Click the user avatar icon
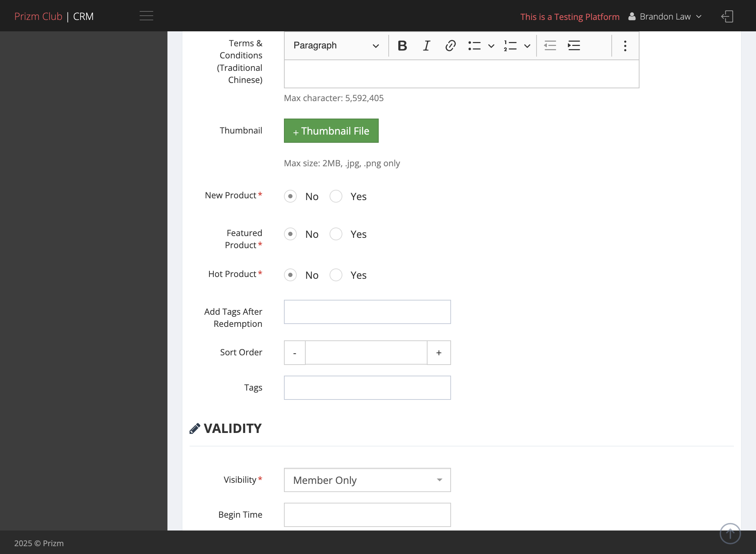 tap(632, 16)
